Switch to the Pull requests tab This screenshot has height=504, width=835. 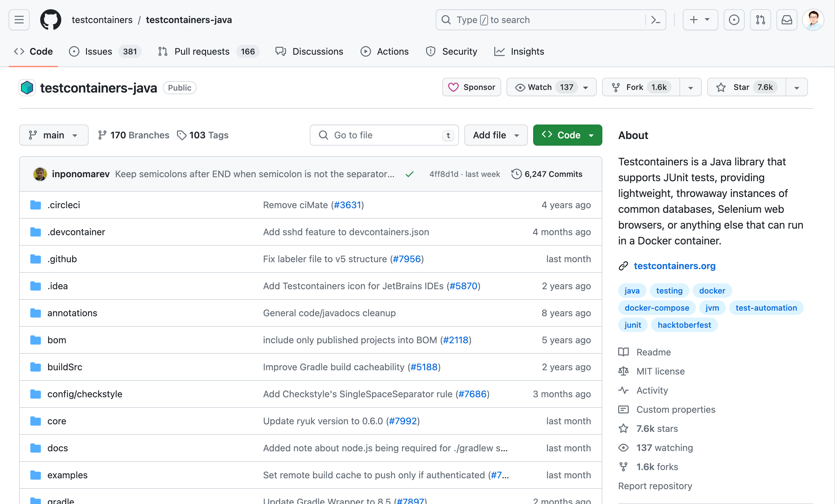201,51
